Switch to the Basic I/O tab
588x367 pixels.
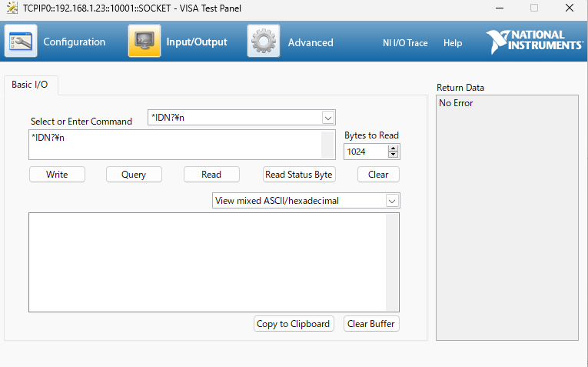point(30,85)
